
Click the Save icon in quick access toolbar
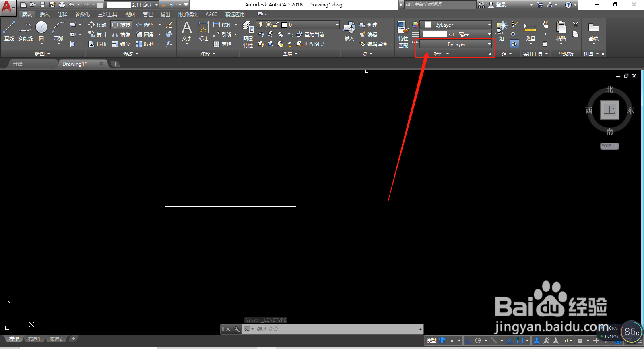pyautogui.click(x=43, y=4)
